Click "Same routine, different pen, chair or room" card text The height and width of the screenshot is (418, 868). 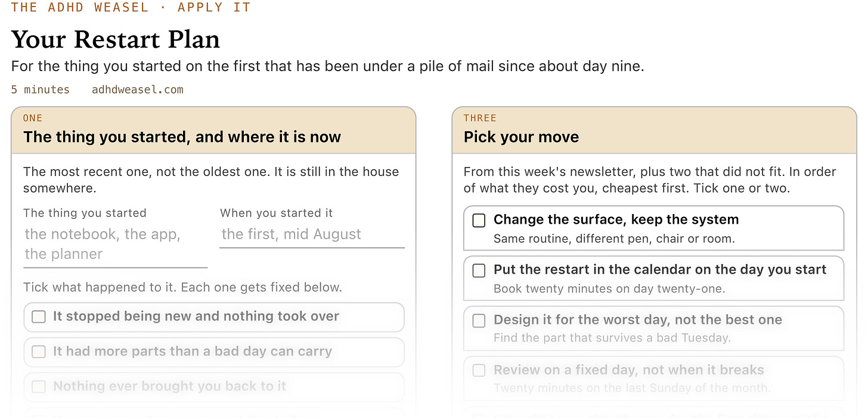tap(614, 239)
